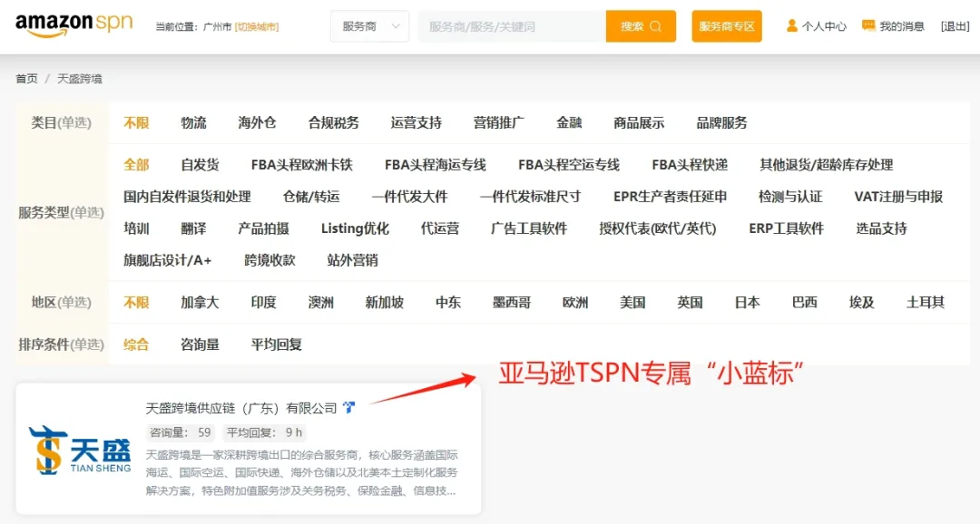Select the 品牌服务 category
The image size is (980, 524).
[722, 123]
